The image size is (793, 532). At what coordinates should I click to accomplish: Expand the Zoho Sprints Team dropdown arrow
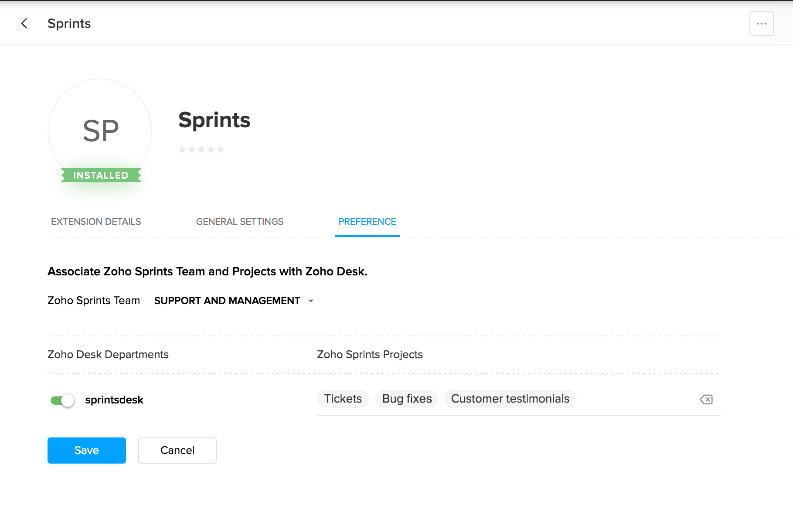[x=311, y=301]
